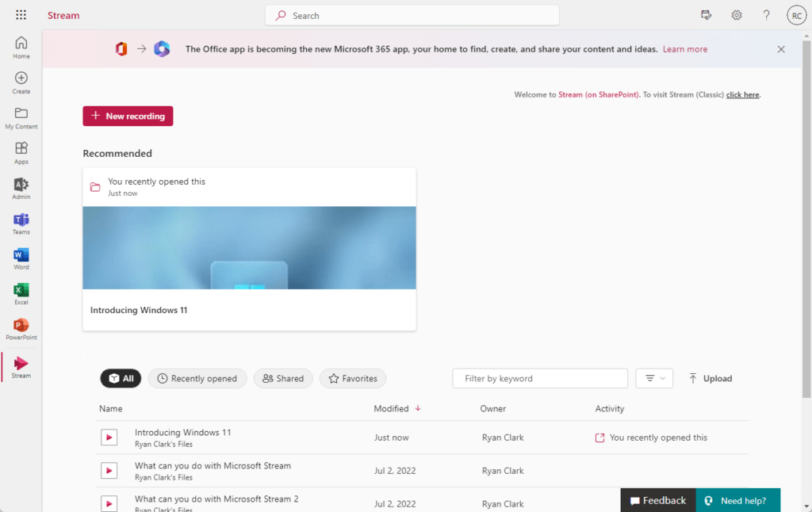Click the Stream title in header
Image resolution: width=812 pixels, height=512 pixels.
pos(63,16)
